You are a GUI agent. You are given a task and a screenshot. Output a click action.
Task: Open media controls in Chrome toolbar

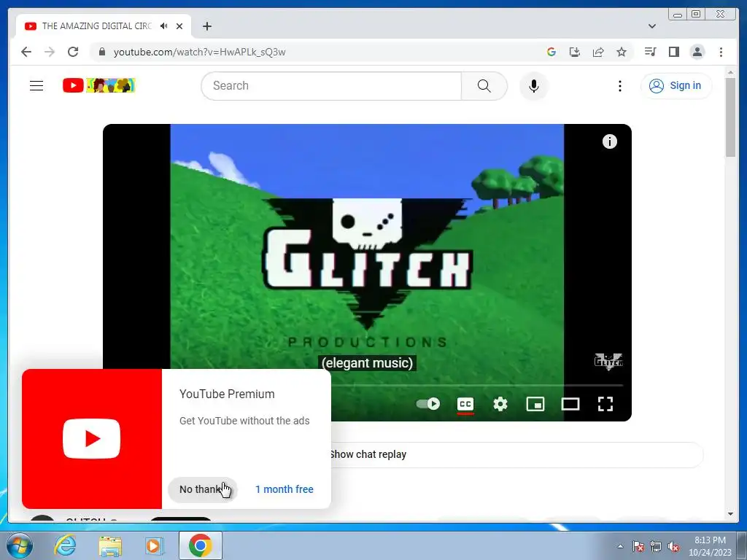[650, 52]
